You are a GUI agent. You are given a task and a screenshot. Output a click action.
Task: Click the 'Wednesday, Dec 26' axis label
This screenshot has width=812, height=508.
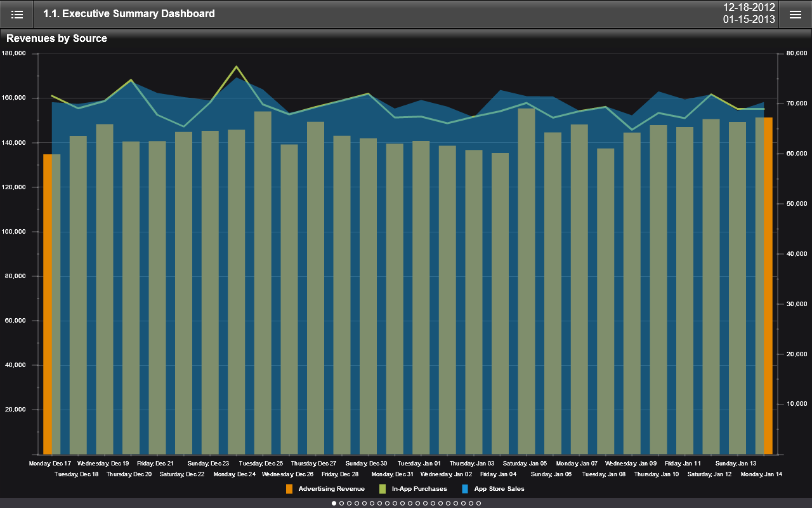(x=287, y=474)
